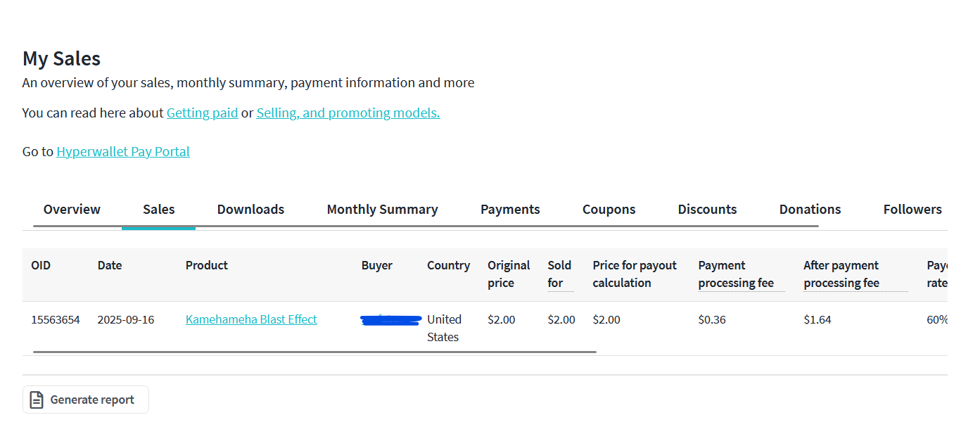Switch to the Discounts tab
This screenshot has width=980, height=434.
[707, 210]
